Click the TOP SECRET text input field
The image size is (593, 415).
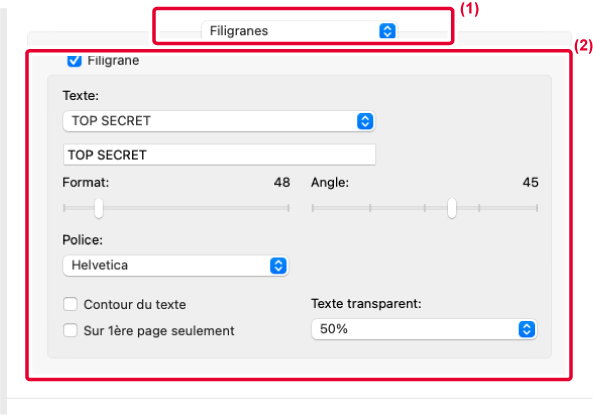click(219, 155)
